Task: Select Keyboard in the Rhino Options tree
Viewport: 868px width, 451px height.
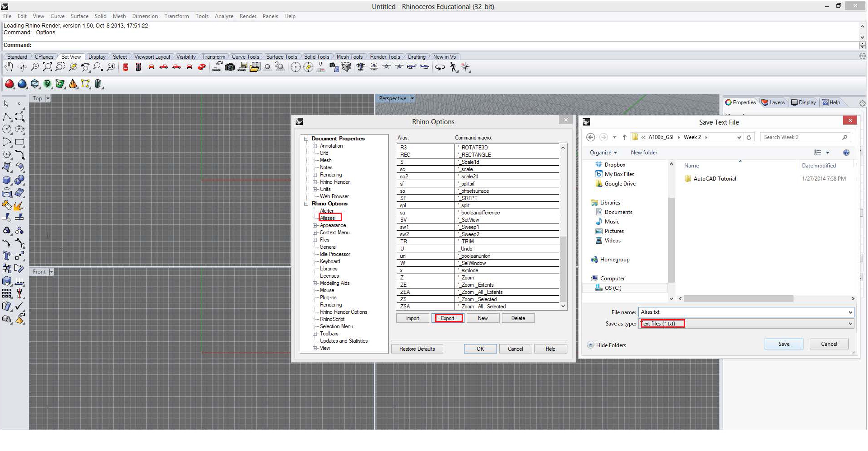Action: (330, 261)
